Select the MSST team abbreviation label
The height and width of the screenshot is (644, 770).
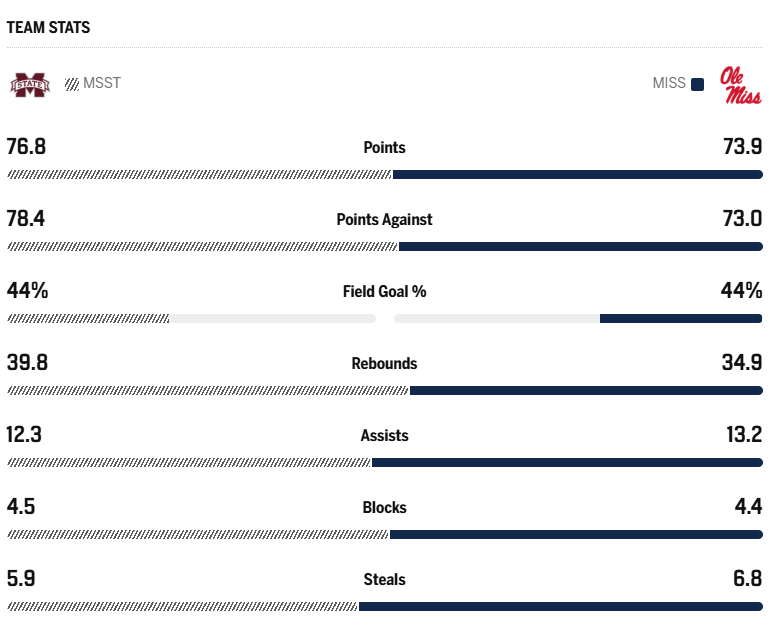pyautogui.click(x=102, y=83)
